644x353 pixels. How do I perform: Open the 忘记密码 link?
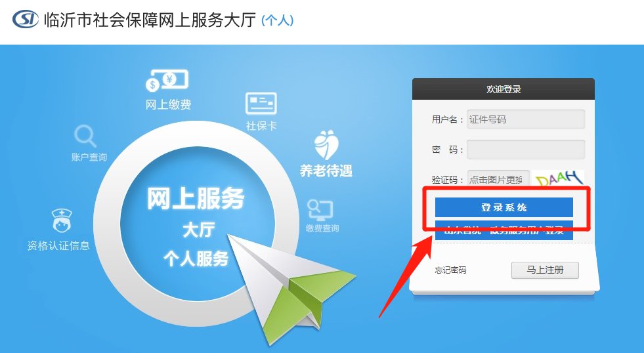tap(450, 270)
